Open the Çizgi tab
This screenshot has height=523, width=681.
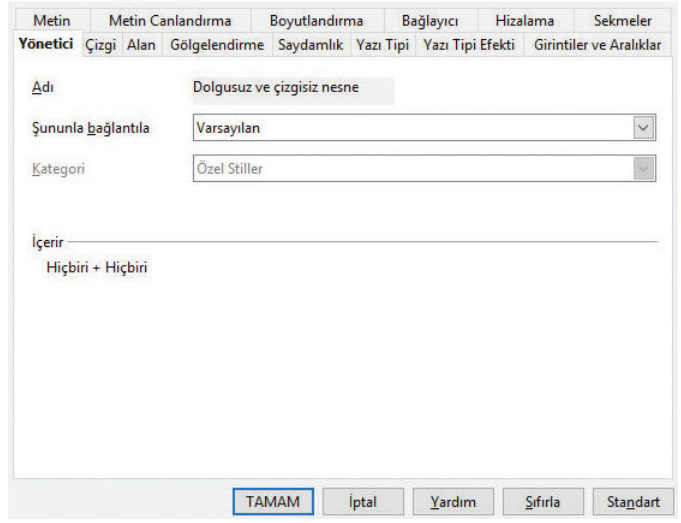101,46
